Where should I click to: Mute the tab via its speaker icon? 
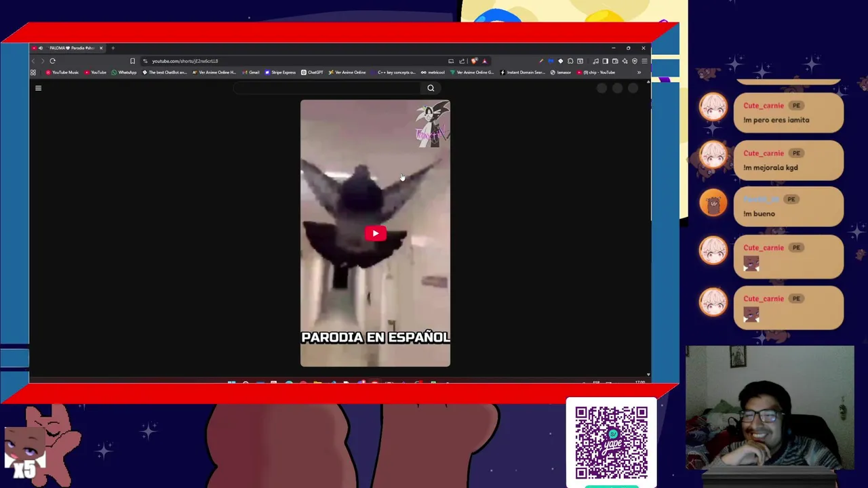pyautogui.click(x=41, y=48)
